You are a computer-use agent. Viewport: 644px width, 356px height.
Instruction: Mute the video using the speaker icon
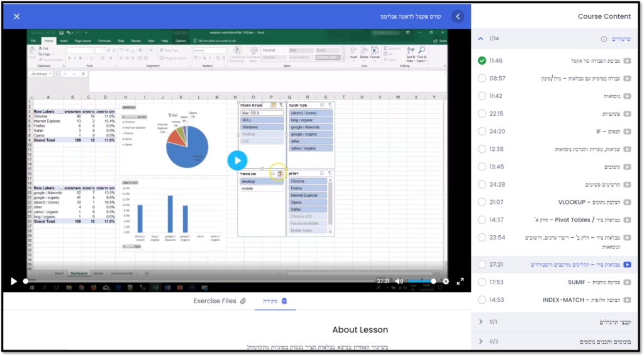click(399, 281)
